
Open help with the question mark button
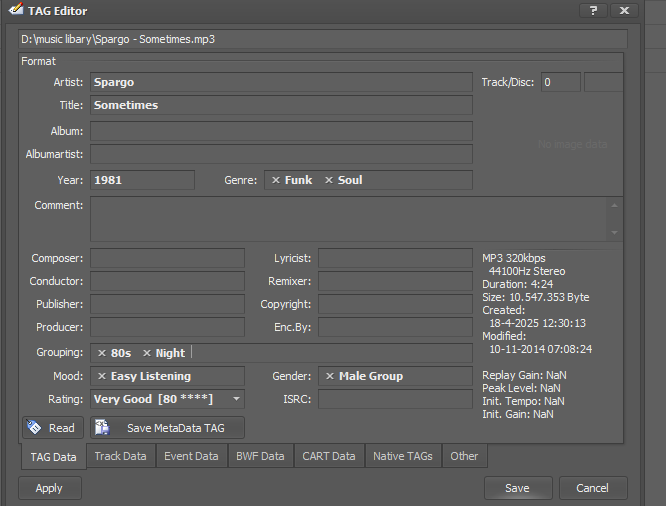pyautogui.click(x=593, y=11)
